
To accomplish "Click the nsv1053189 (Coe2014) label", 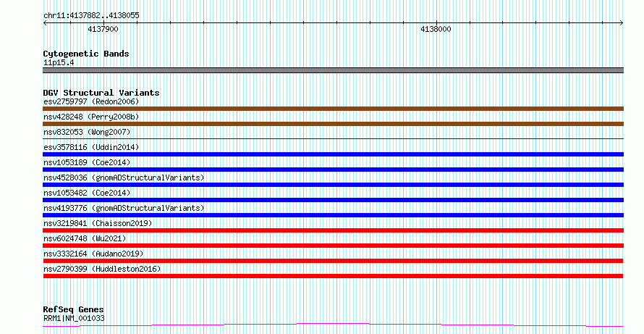I will coord(87,162).
